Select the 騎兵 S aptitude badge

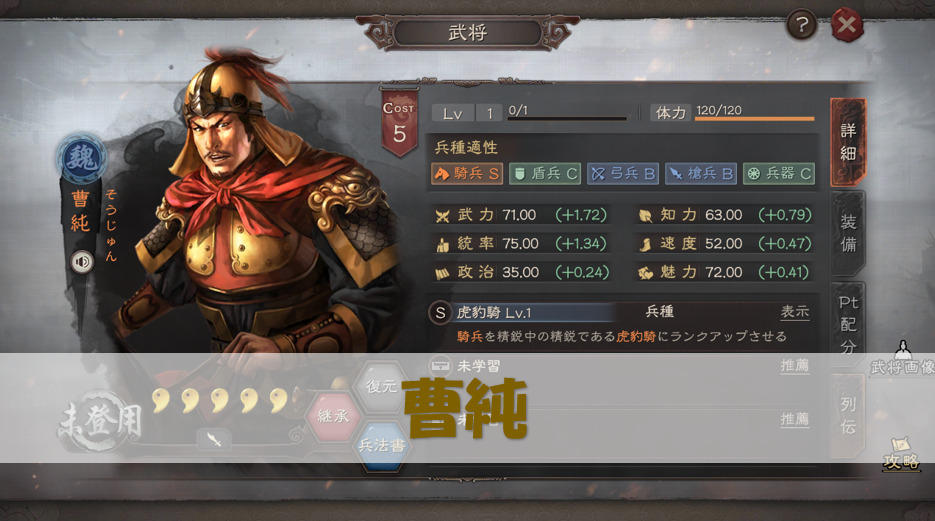click(467, 173)
